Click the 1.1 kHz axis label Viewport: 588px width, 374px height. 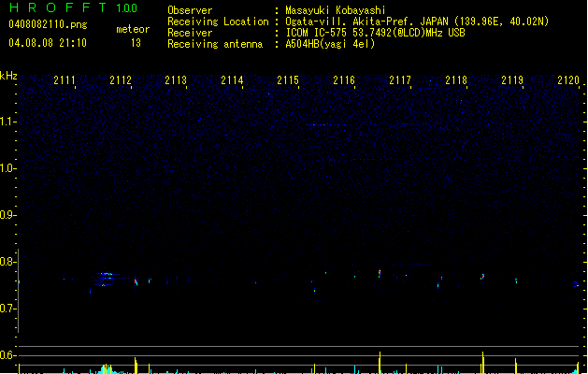(x=7, y=122)
